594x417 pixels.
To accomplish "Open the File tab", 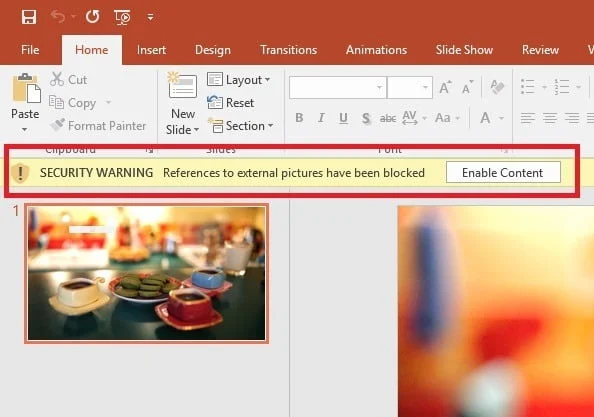I will (x=30, y=50).
